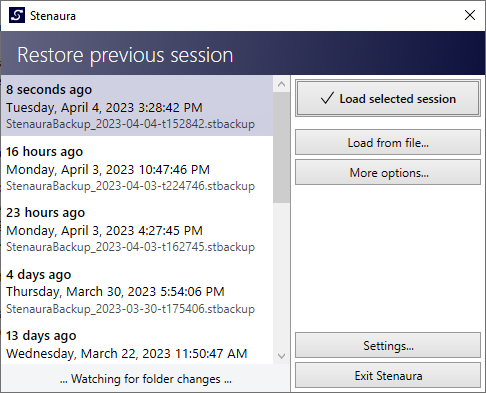Click date Monday, April 3, 2023 10:47:46 PM
Image resolution: width=486 pixels, height=393 pixels.
click(108, 170)
